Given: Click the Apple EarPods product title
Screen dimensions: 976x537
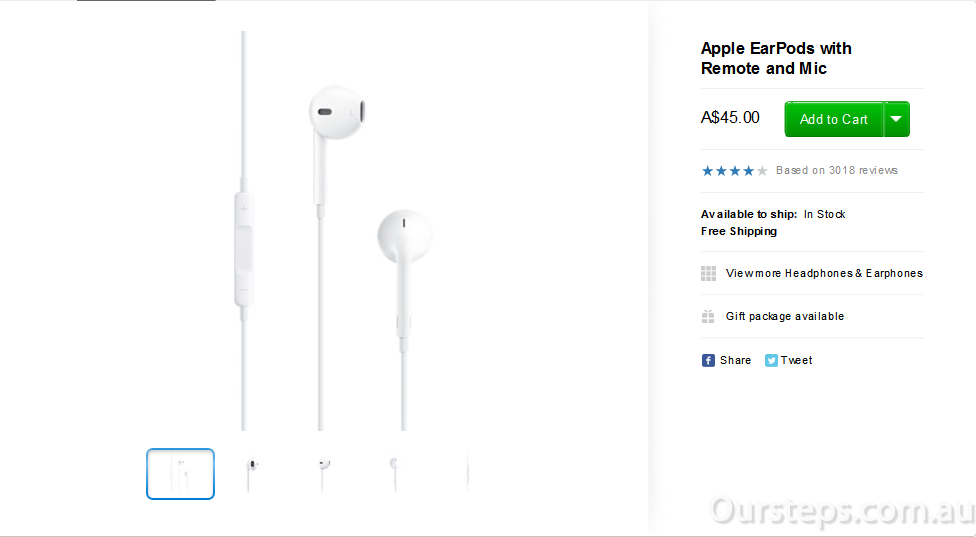Looking at the screenshot, I should [x=776, y=58].
